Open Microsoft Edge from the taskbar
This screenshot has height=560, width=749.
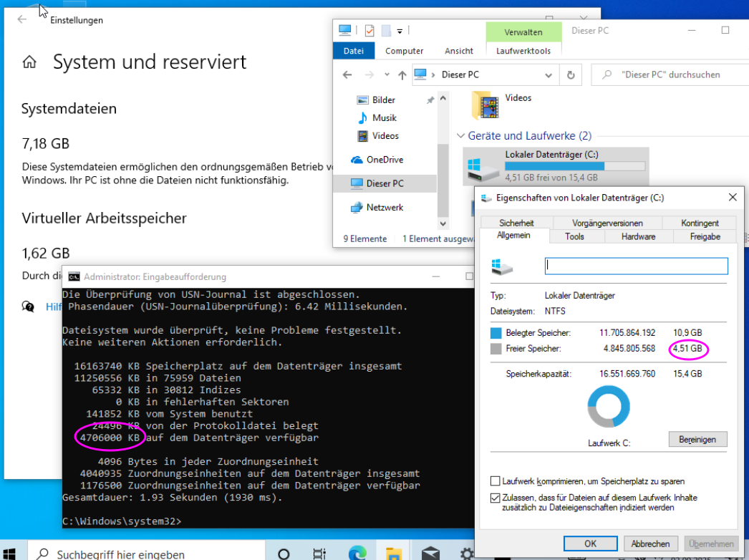tap(357, 553)
